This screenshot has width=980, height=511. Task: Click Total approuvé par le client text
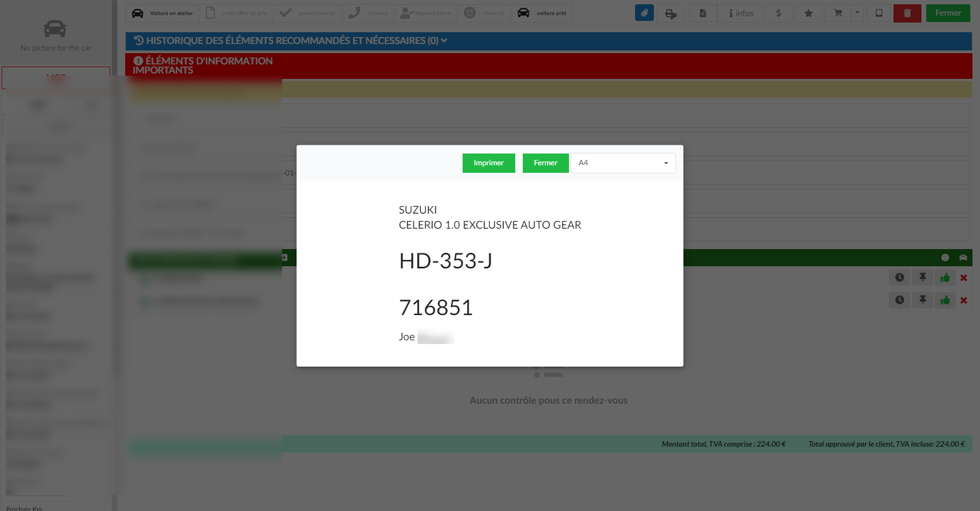point(887,444)
